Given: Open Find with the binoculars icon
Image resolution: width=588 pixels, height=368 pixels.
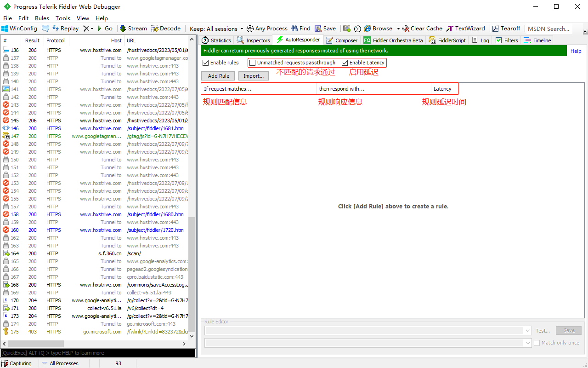Looking at the screenshot, I should click(300, 29).
